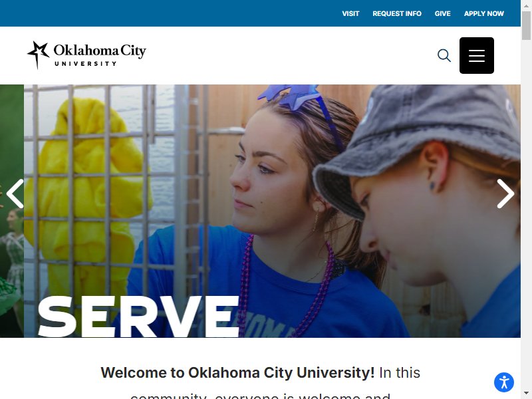Screen dimensions: 532x399
Task: Click the vertical scrollbar thumb
Action: pyautogui.click(x=526, y=26)
